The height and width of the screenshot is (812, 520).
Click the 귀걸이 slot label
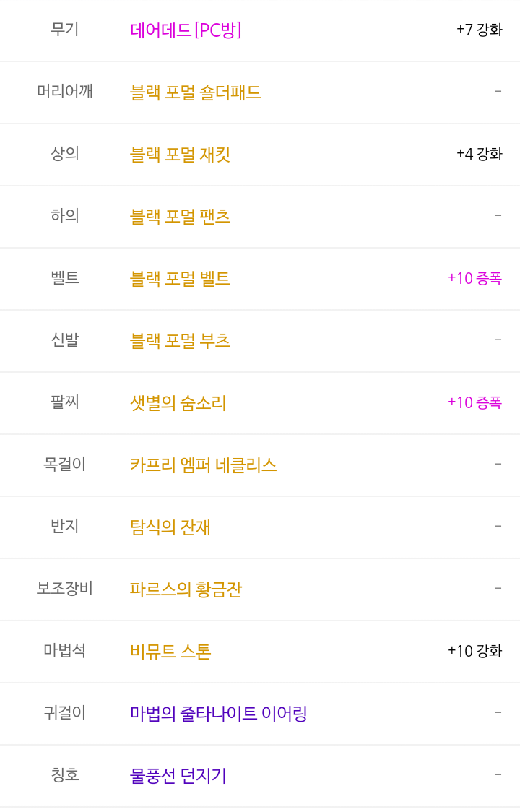pyautogui.click(x=65, y=713)
